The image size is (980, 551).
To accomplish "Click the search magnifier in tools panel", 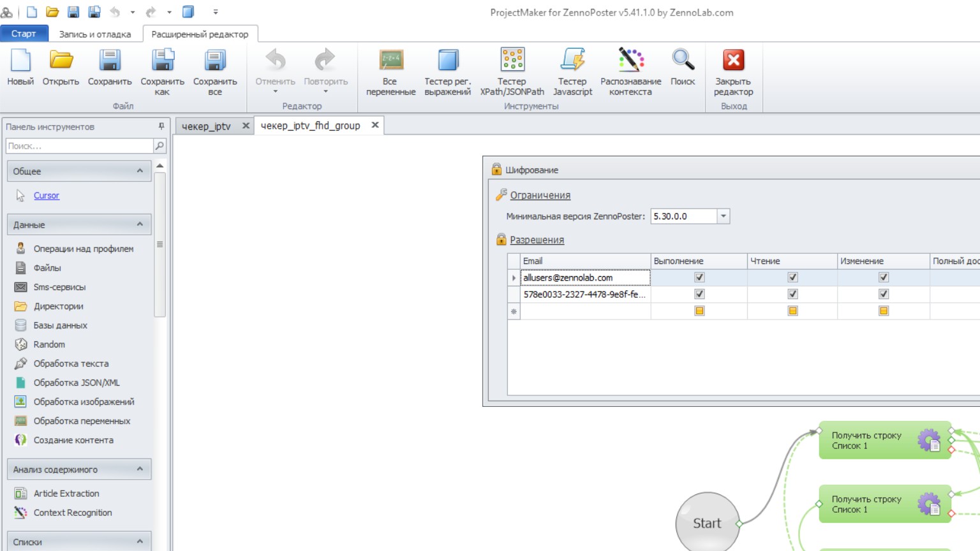I will 160,146.
